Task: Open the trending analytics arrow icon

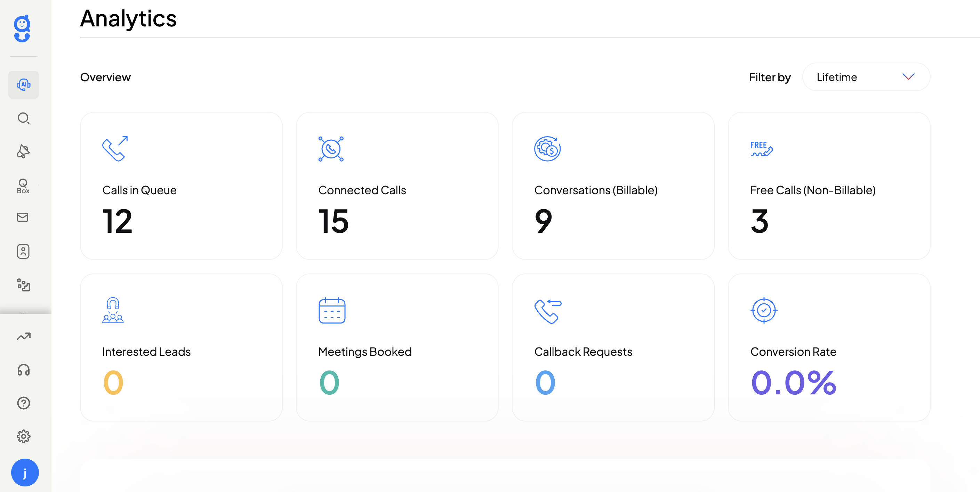Action: [24, 336]
